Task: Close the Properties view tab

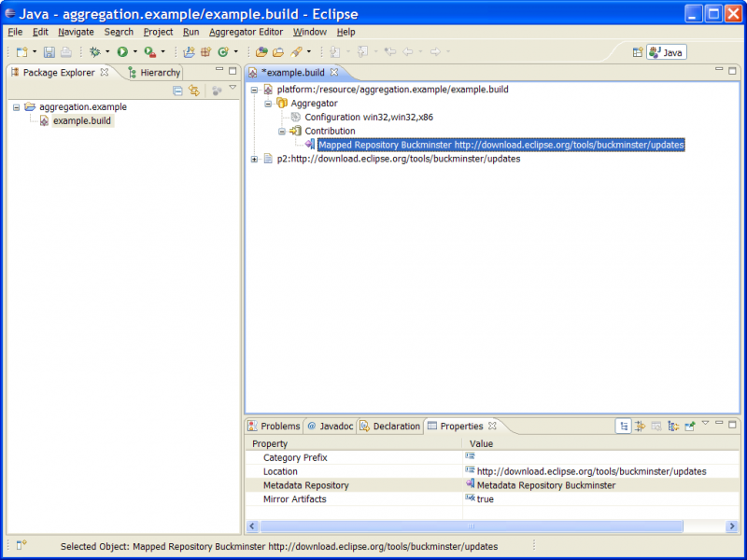Action: [x=493, y=426]
